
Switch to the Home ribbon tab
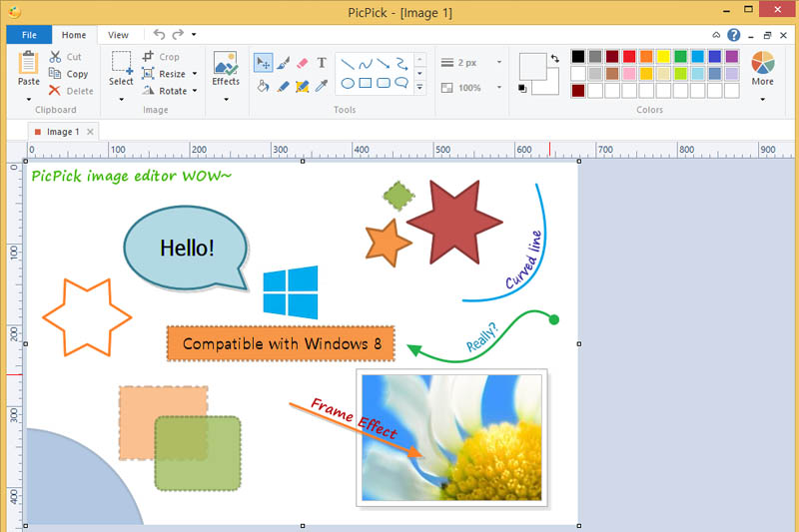[x=74, y=35]
